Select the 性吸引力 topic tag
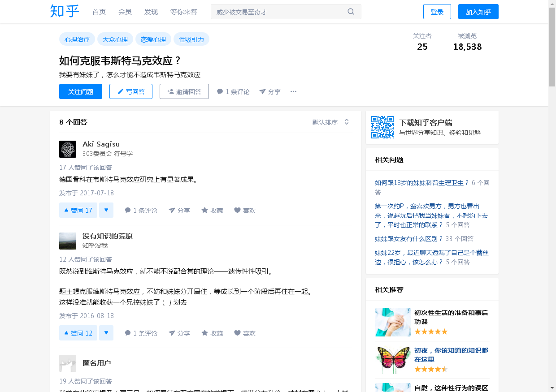Viewport: 556px width, 392px height. [x=191, y=39]
